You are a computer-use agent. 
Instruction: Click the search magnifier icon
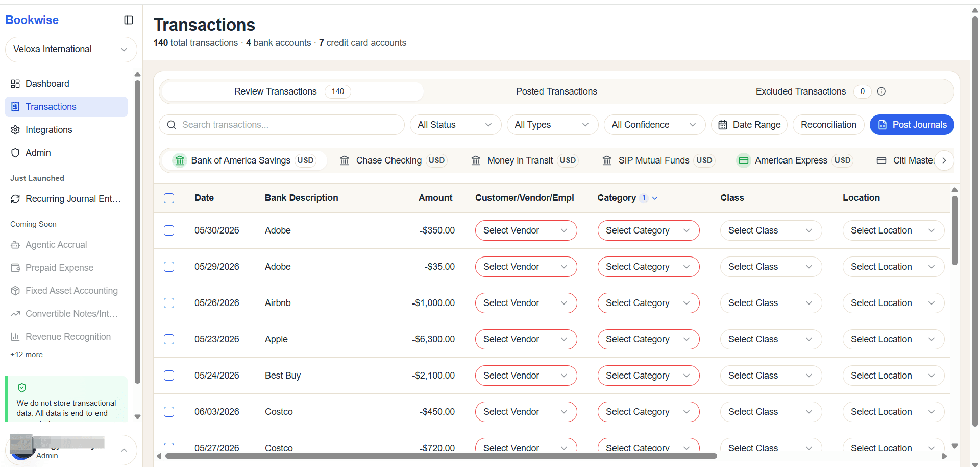click(171, 125)
